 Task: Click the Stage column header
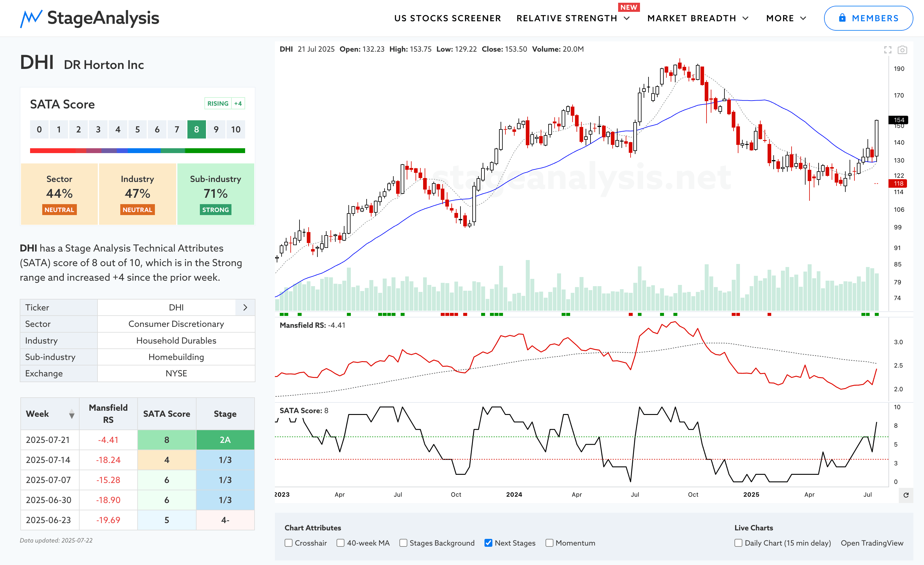click(x=225, y=414)
